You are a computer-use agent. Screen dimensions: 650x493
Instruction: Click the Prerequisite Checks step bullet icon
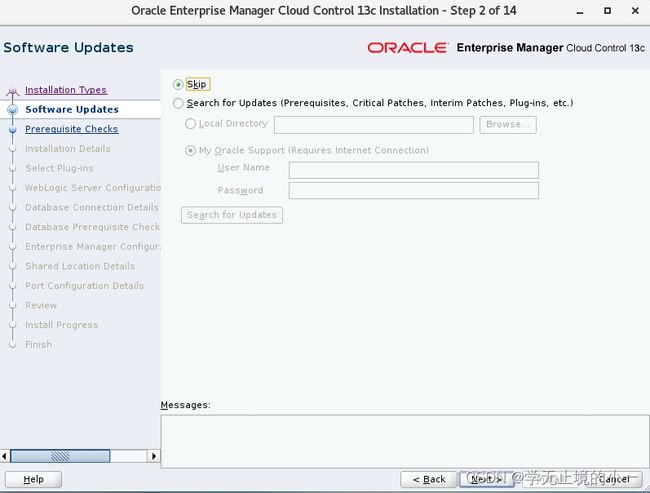13,129
